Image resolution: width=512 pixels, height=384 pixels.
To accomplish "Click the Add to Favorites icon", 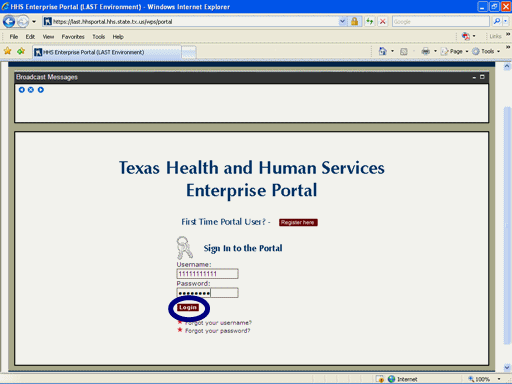I will pos(21,51).
